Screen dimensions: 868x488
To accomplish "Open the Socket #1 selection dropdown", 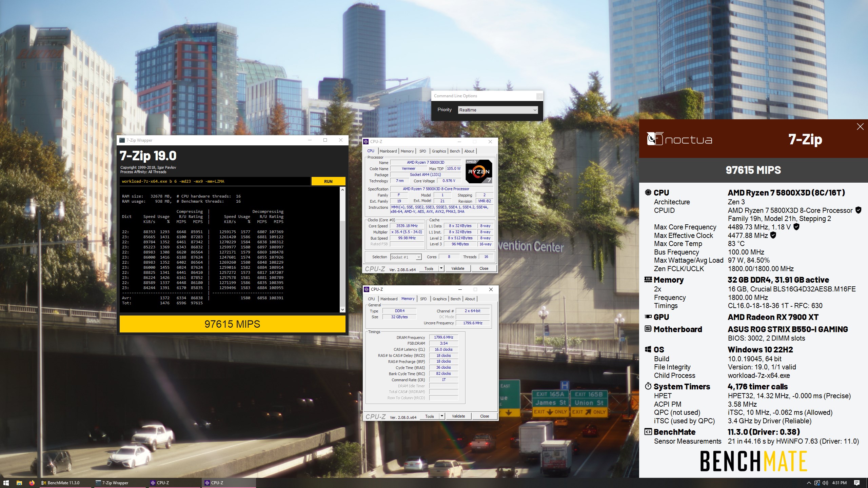I will tap(406, 257).
